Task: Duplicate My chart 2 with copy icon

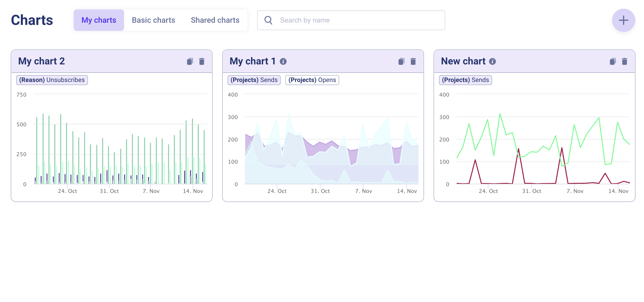Action: (x=190, y=61)
